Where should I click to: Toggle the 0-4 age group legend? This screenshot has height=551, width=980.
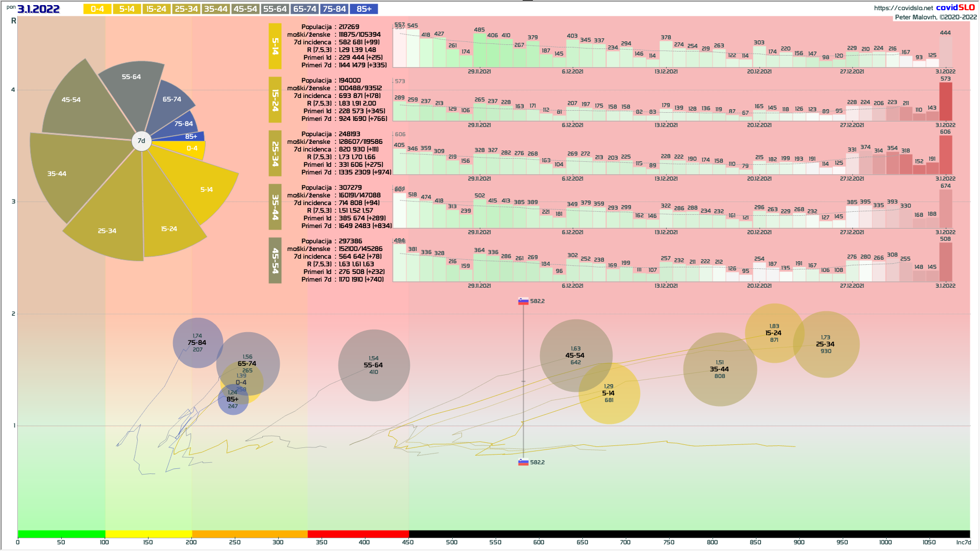(x=97, y=9)
